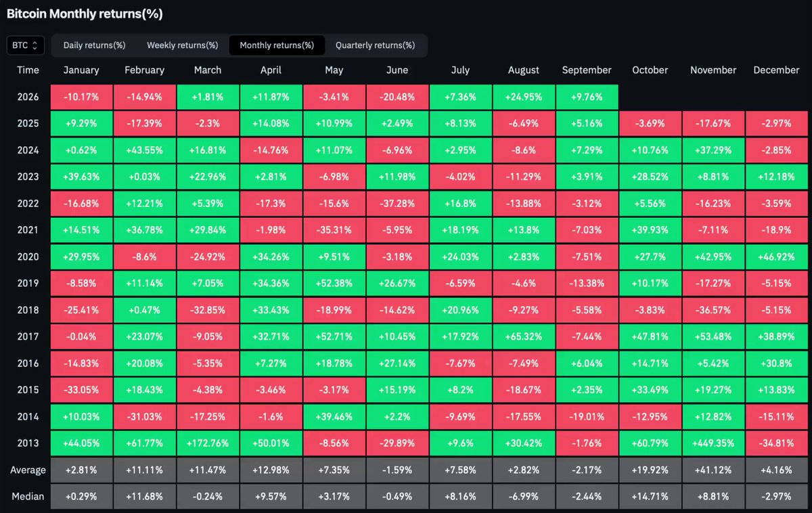Click the 2025 November cell -17.67%

coord(713,123)
